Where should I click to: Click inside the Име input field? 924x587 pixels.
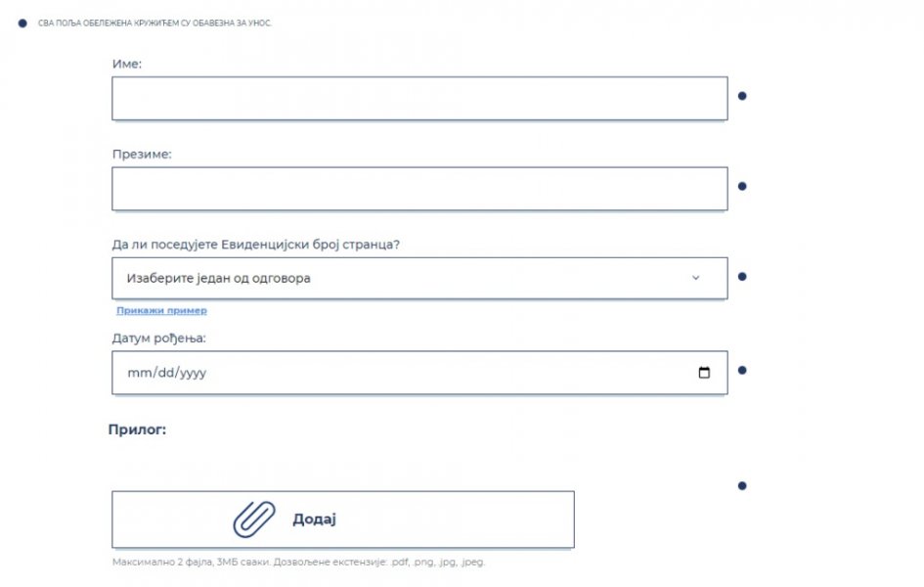(x=420, y=98)
